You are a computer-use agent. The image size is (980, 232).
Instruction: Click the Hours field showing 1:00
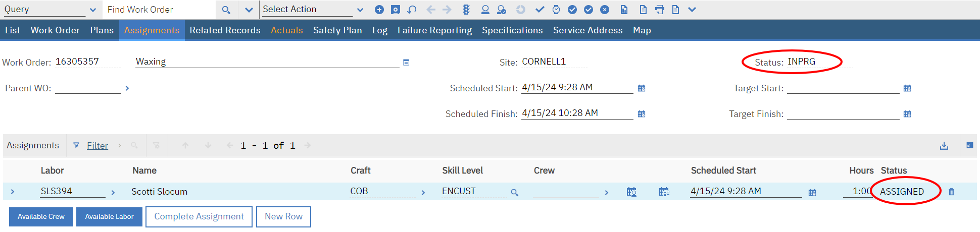[x=858, y=191]
